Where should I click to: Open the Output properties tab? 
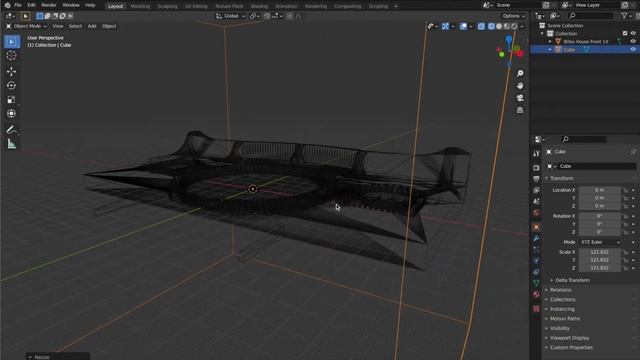point(536,179)
